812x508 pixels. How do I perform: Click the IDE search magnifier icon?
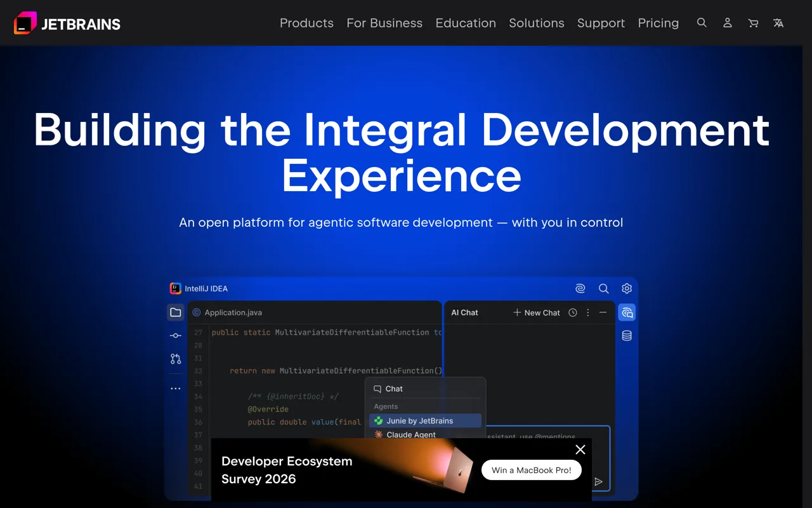click(x=604, y=288)
